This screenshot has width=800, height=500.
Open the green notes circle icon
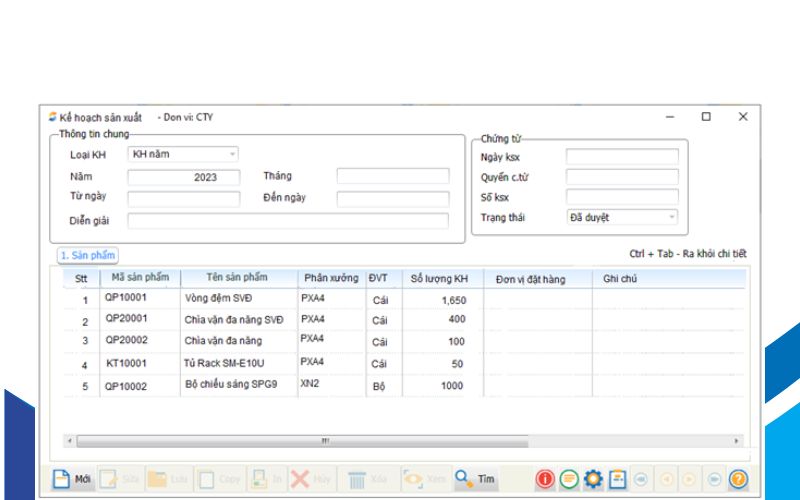pyautogui.click(x=569, y=479)
